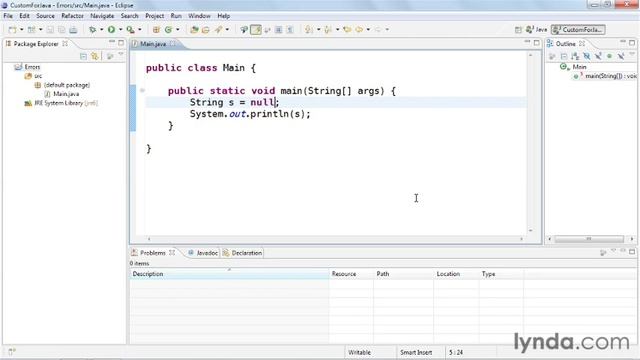Select main(String[]) method in Outline
The width and height of the screenshot is (640, 360).
coord(606,76)
